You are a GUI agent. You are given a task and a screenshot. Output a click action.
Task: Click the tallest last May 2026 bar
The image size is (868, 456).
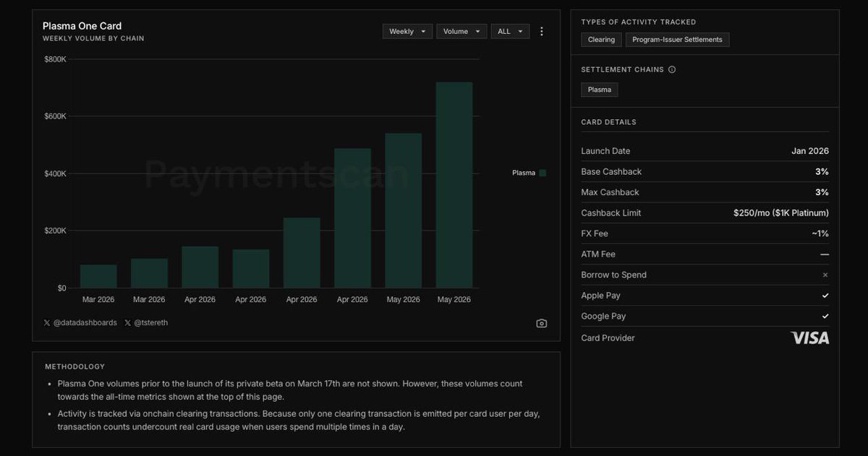coord(454,185)
